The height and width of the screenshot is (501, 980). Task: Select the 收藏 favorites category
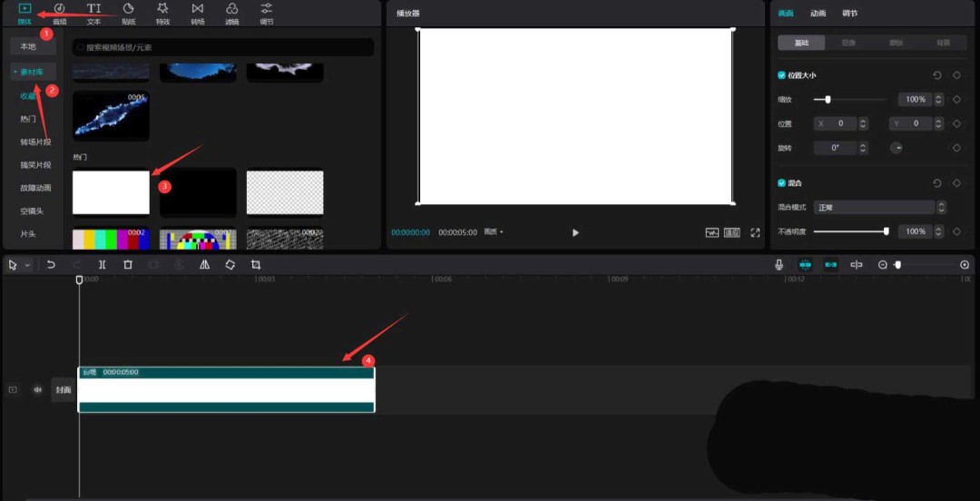28,96
